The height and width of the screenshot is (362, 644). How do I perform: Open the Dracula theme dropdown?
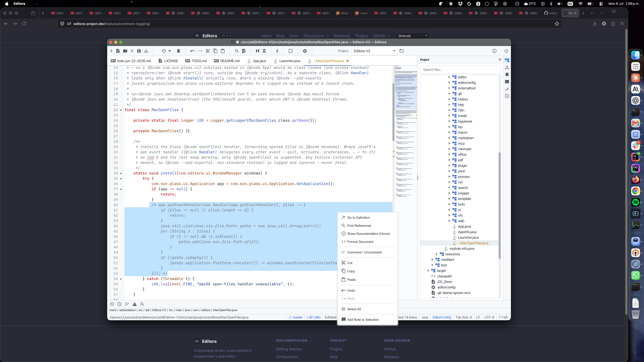413,36
